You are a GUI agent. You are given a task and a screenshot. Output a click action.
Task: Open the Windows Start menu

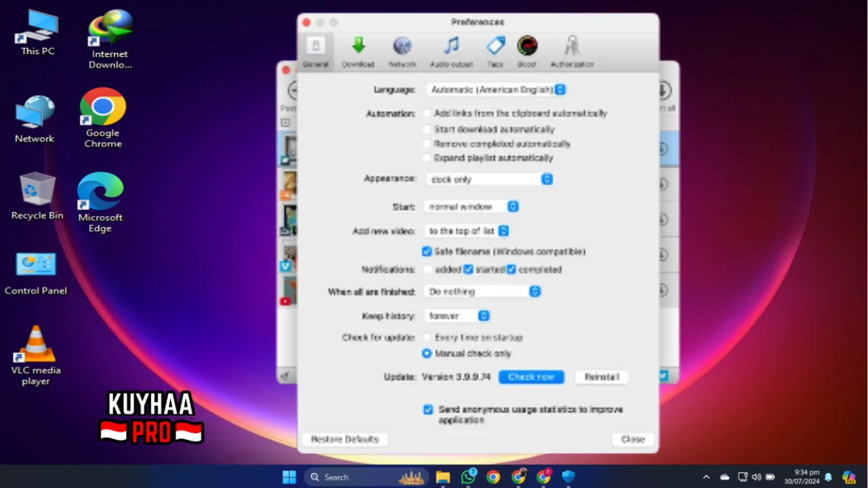coord(289,477)
